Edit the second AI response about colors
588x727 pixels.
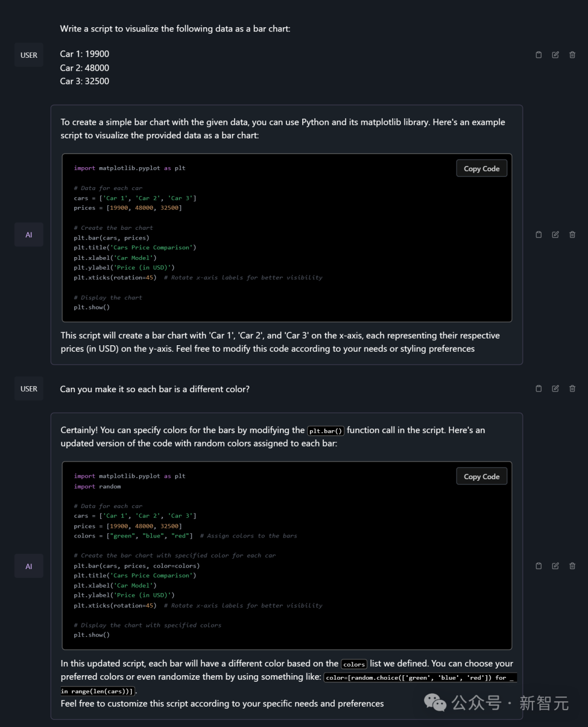coord(555,566)
